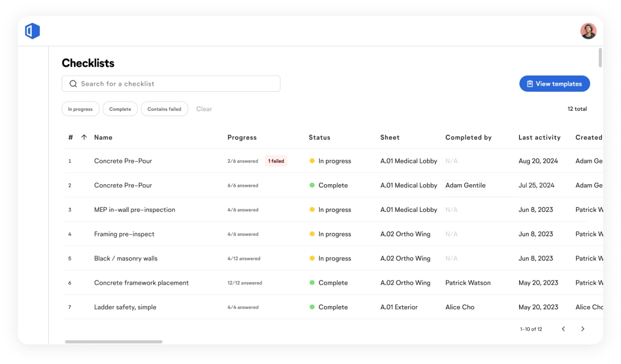Go to next page with right chevron
Viewport: 621px width, 364px height.
pos(583,329)
